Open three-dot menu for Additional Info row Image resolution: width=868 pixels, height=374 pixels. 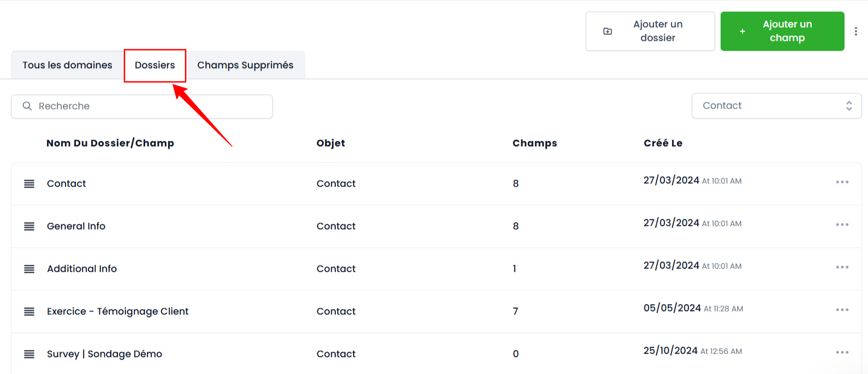pos(842,267)
